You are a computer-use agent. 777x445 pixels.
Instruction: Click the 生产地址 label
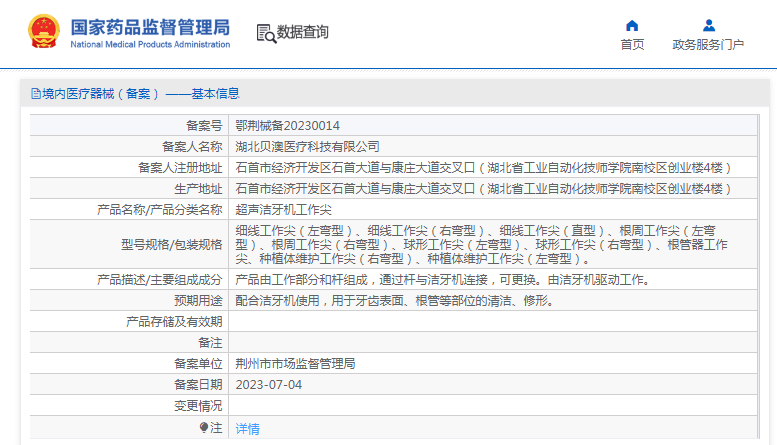pyautogui.click(x=198, y=189)
